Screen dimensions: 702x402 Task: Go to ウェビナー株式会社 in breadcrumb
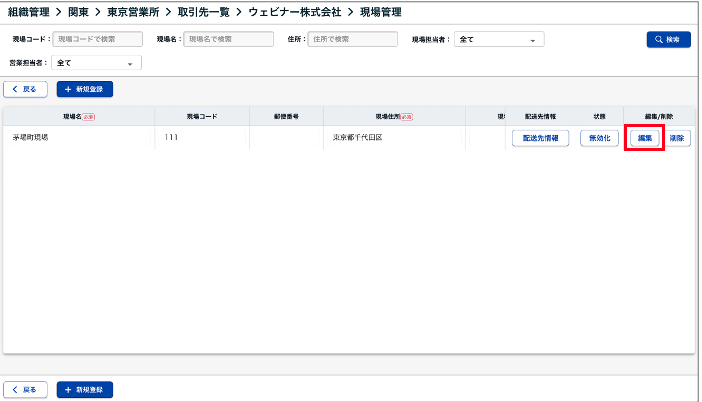295,11
